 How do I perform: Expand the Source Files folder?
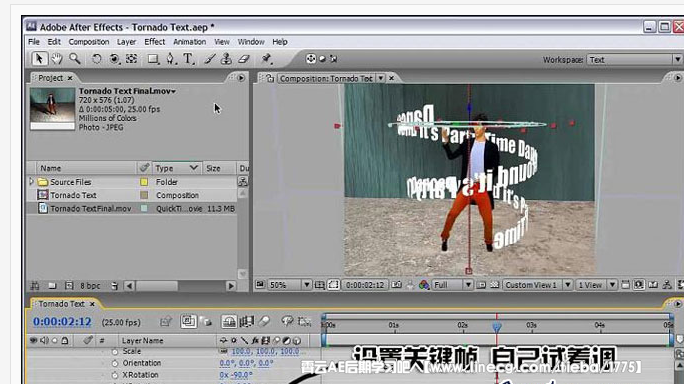[31, 181]
